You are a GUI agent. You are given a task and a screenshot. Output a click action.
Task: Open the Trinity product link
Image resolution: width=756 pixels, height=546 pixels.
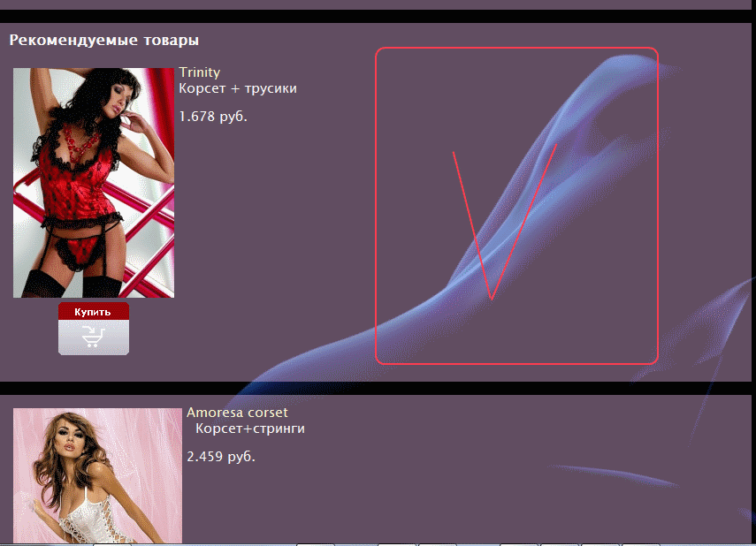(x=199, y=72)
